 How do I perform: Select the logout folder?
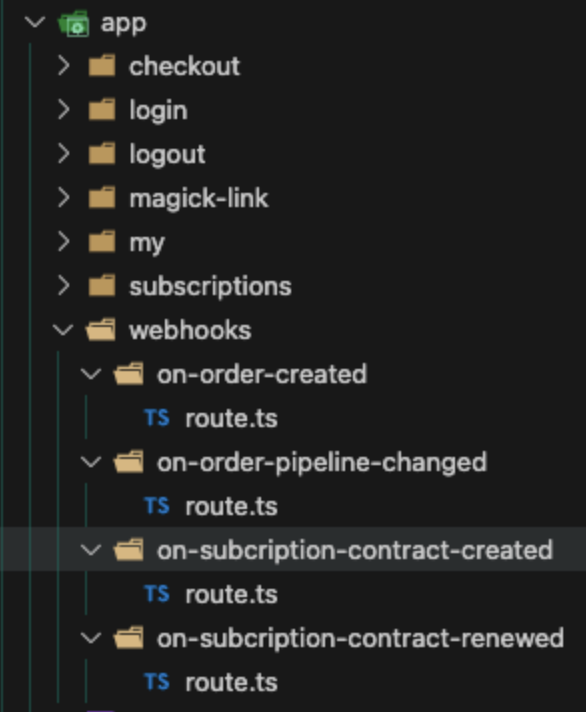(x=167, y=154)
